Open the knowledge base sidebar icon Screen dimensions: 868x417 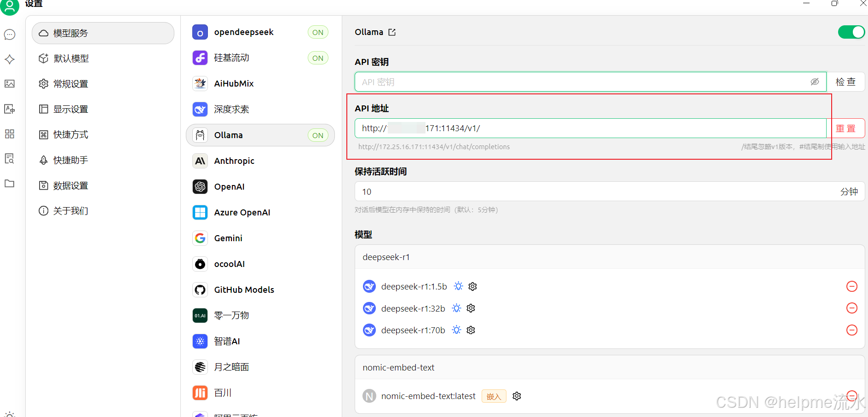click(x=10, y=158)
